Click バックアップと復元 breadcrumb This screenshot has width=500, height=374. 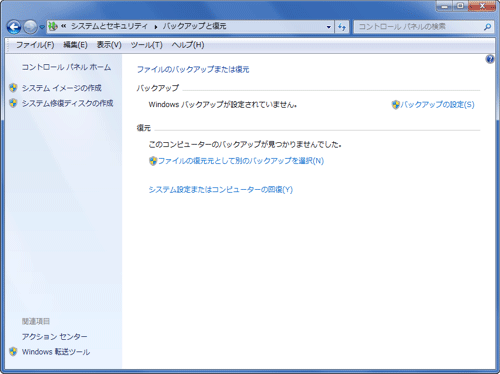[194, 26]
